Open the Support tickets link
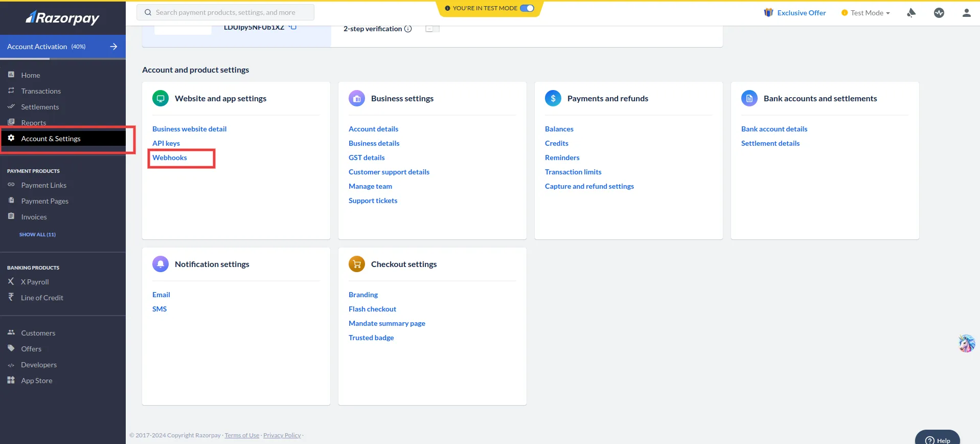Image resolution: width=980 pixels, height=444 pixels. [373, 201]
